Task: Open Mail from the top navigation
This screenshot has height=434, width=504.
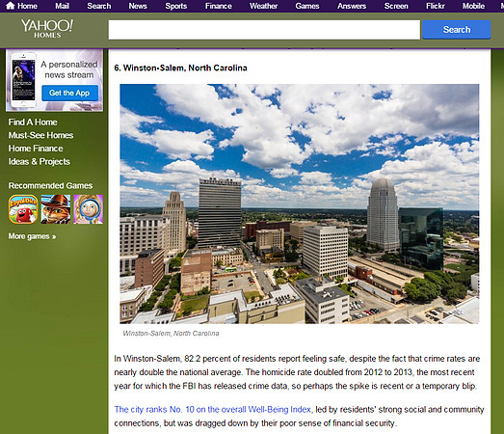Action: point(62,6)
